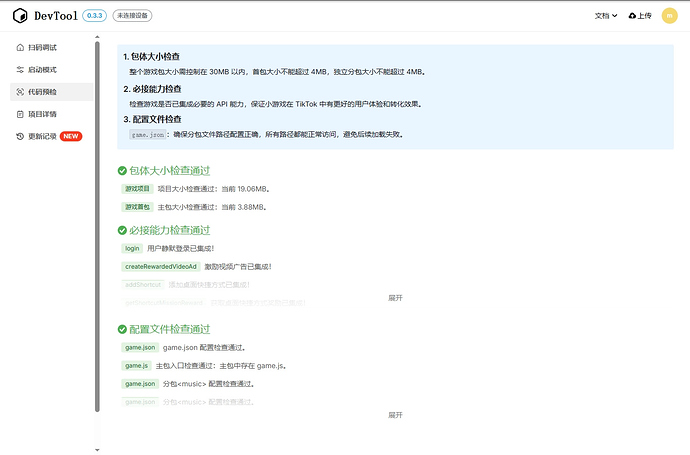The image size is (690, 455).
Task: Click the sidebar scroll down arrow
Action: coord(97,450)
